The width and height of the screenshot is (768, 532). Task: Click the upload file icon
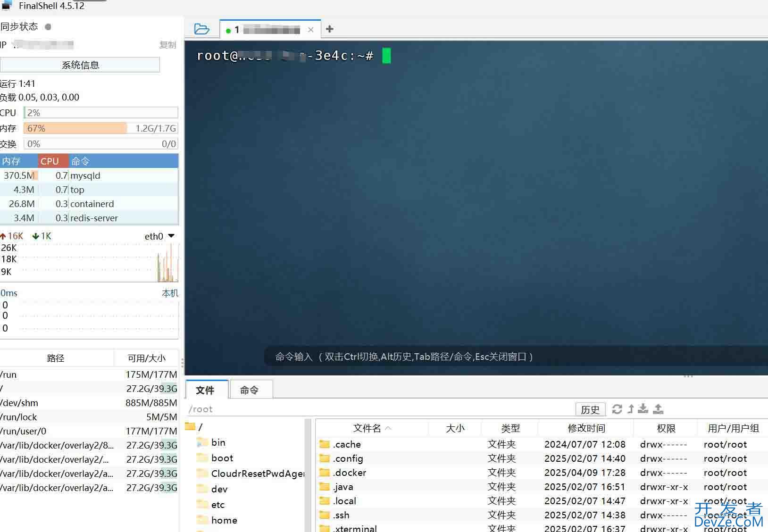coord(658,409)
